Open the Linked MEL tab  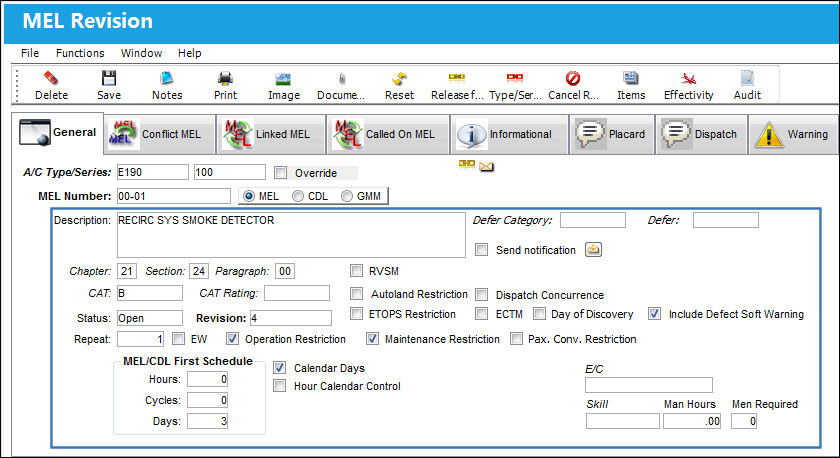click(272, 134)
